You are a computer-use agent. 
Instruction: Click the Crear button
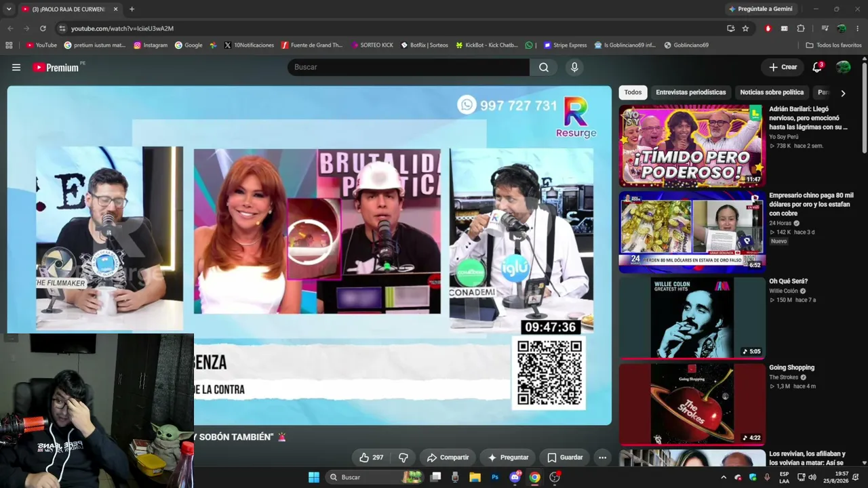783,67
